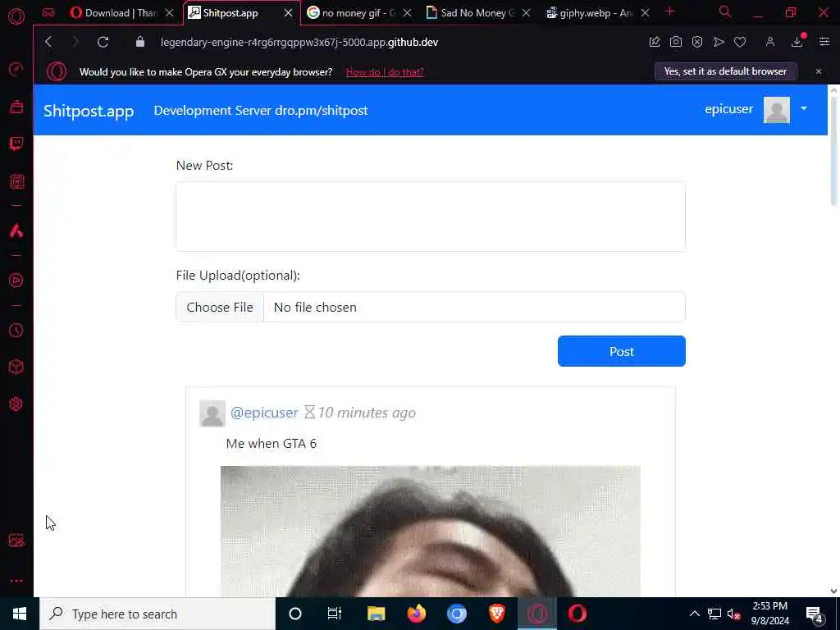Dismiss default browser prompt bar
Image resolution: width=840 pixels, height=630 pixels.
click(818, 71)
